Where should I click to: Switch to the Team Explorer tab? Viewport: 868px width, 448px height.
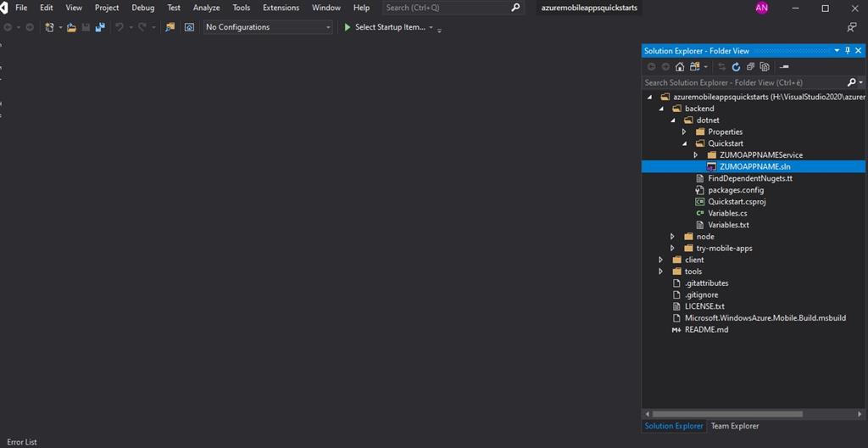(x=735, y=427)
